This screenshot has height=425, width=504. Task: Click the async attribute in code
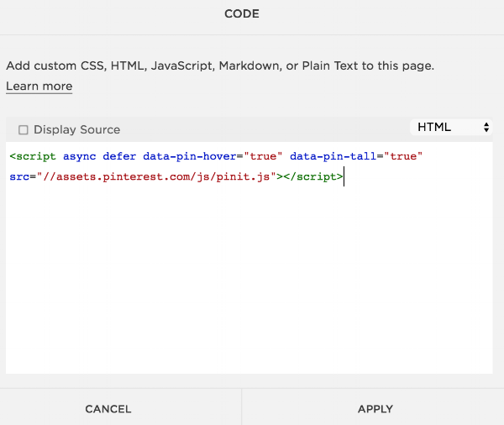click(x=80, y=157)
